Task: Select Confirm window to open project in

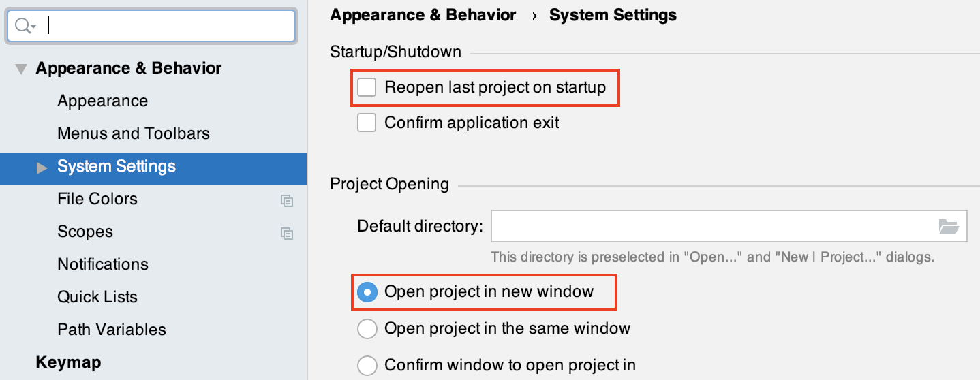Action: pos(367,365)
